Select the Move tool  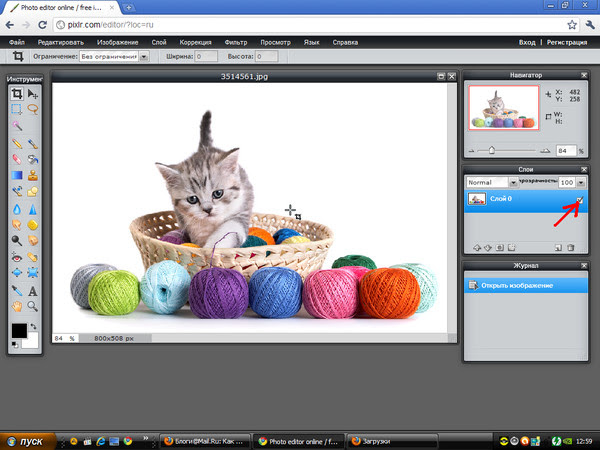tap(33, 94)
